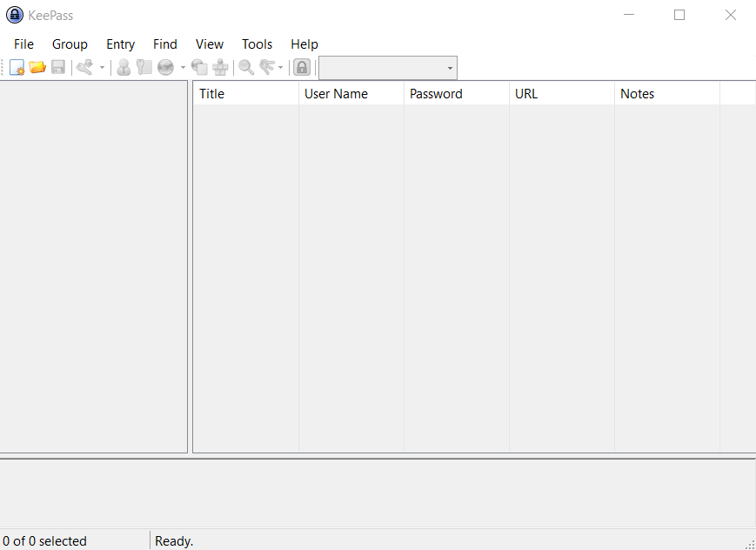The image size is (756, 550).
Task: Open the File menu
Action: 23,44
